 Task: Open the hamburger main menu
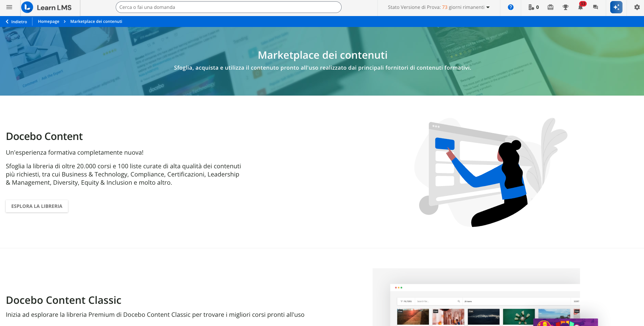tap(9, 7)
